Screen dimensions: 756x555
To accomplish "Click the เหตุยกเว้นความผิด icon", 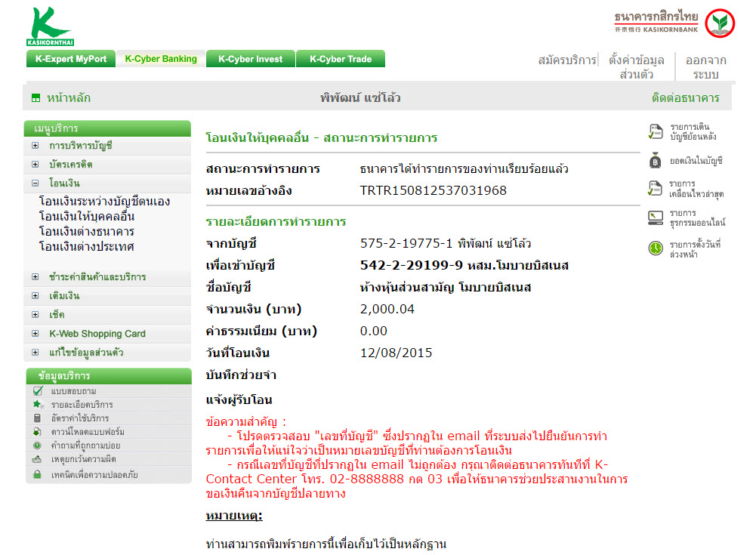I will 37,459.
